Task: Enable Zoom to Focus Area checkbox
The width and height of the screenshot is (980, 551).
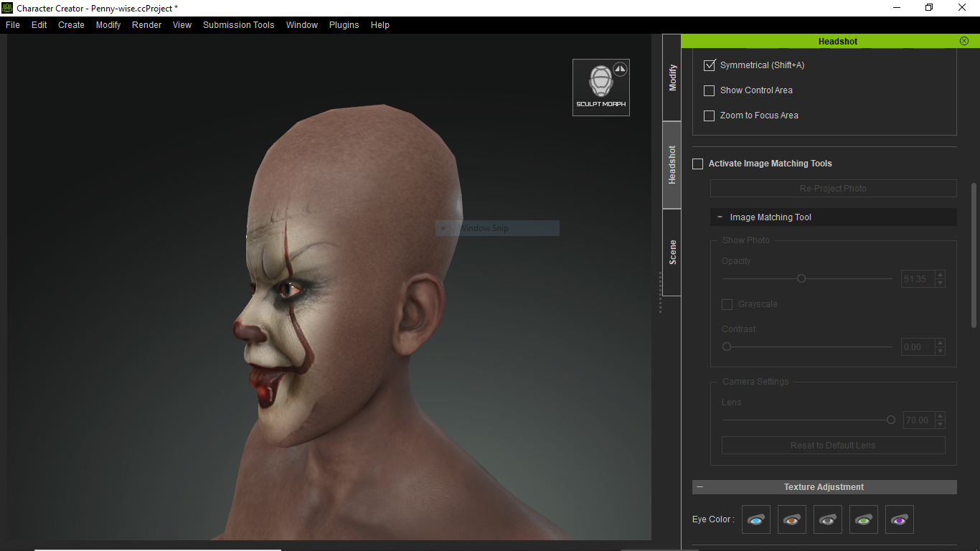Action: (710, 116)
